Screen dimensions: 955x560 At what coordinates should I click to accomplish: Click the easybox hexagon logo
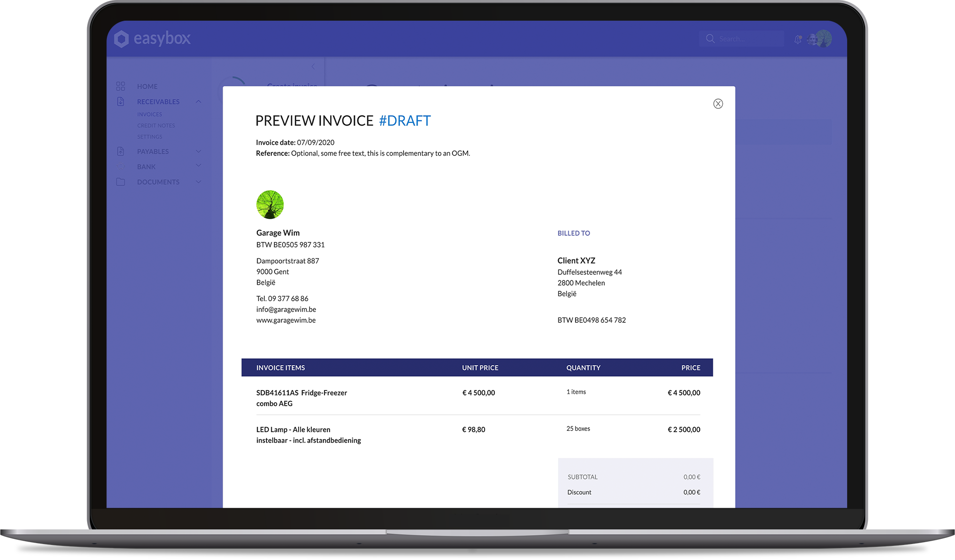pos(122,39)
